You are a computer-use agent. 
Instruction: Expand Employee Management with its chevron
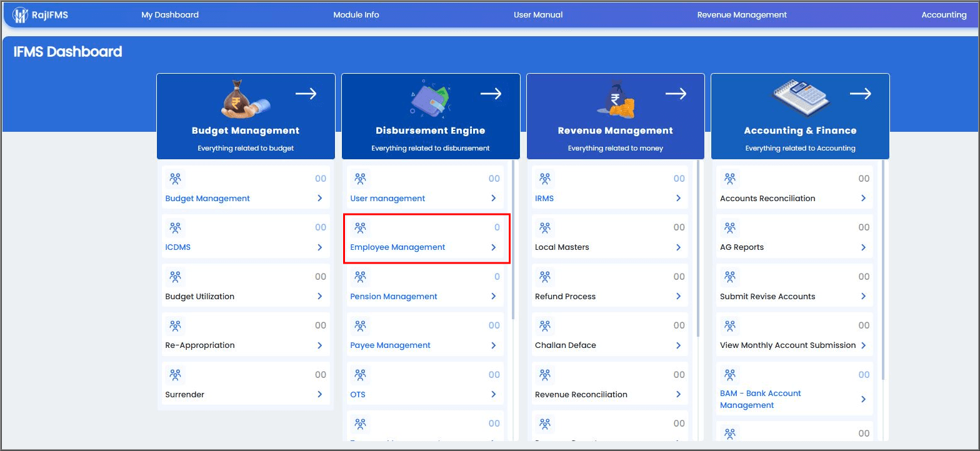click(x=493, y=247)
